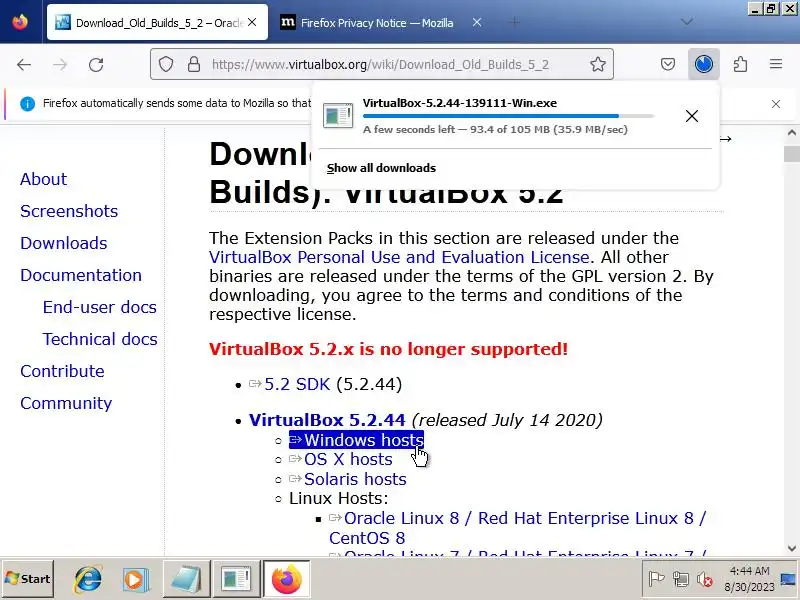The width and height of the screenshot is (800, 600).
Task: Switch to Download_Old_Builds_5_2 tab
Action: [157, 22]
